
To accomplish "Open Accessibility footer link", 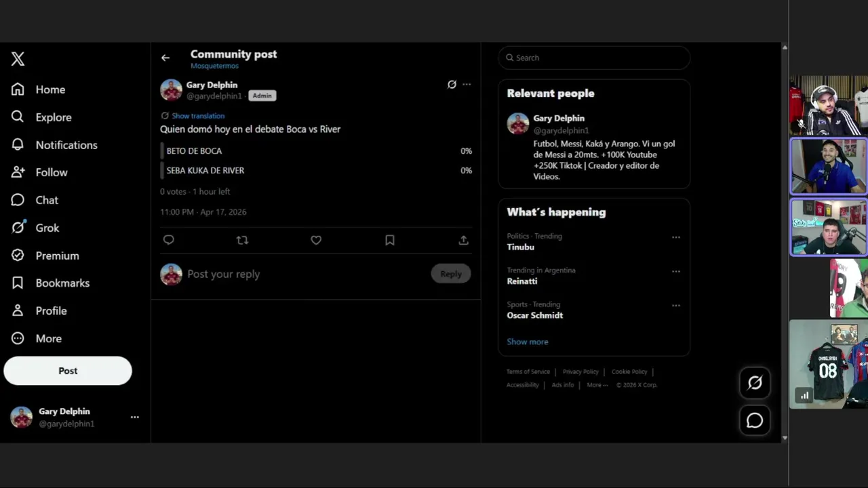I will coord(523,385).
